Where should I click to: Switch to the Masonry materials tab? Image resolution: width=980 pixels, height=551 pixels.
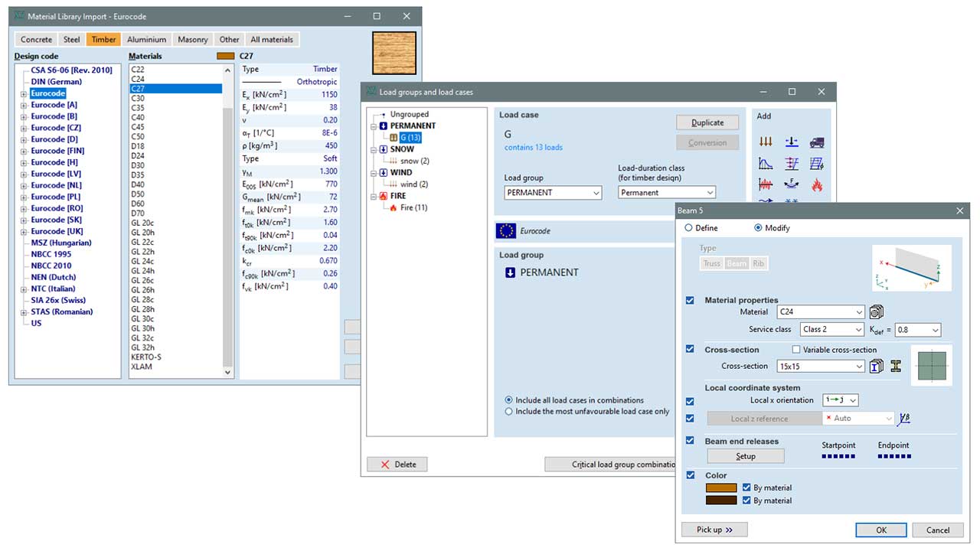click(x=193, y=40)
